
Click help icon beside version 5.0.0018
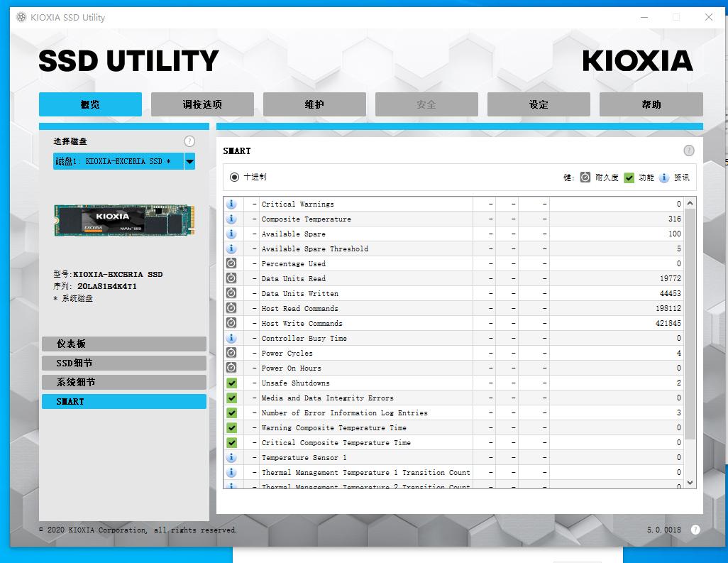click(695, 530)
